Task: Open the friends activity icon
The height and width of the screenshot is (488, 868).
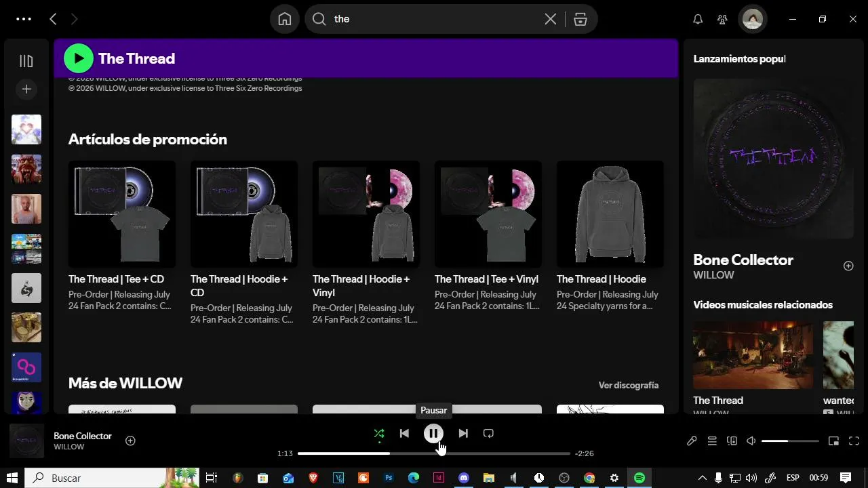Action: click(x=722, y=19)
